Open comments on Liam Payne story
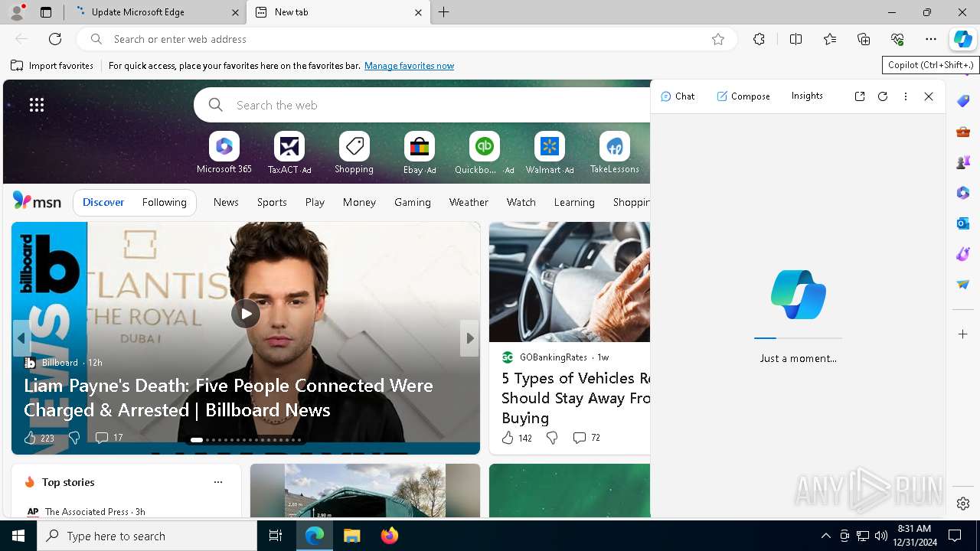This screenshot has width=980, height=551. pyautogui.click(x=109, y=438)
